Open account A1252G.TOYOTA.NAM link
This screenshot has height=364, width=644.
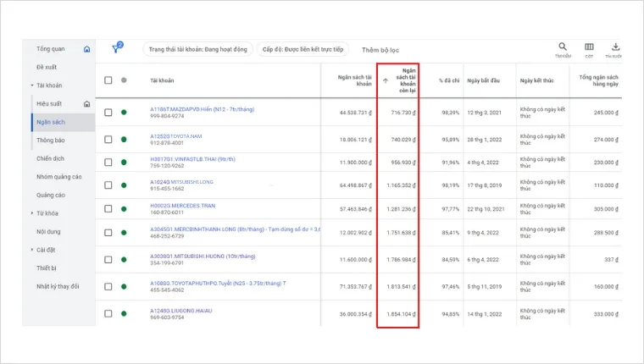click(x=175, y=136)
